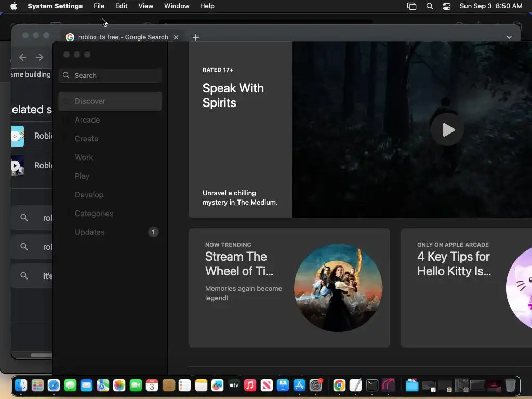The width and height of the screenshot is (532, 399).
Task: Go back in Chrome
Action: point(23,57)
